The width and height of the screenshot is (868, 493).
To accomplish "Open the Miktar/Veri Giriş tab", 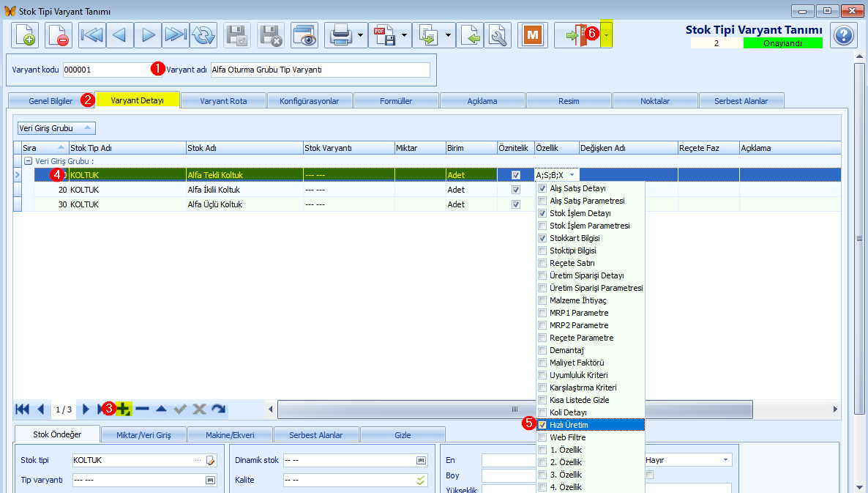I will pyautogui.click(x=144, y=435).
